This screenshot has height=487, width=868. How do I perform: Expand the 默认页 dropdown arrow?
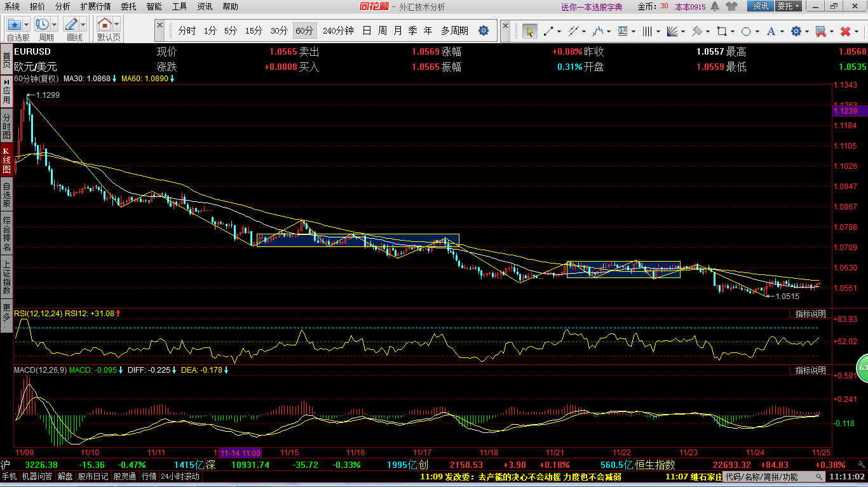[x=116, y=25]
